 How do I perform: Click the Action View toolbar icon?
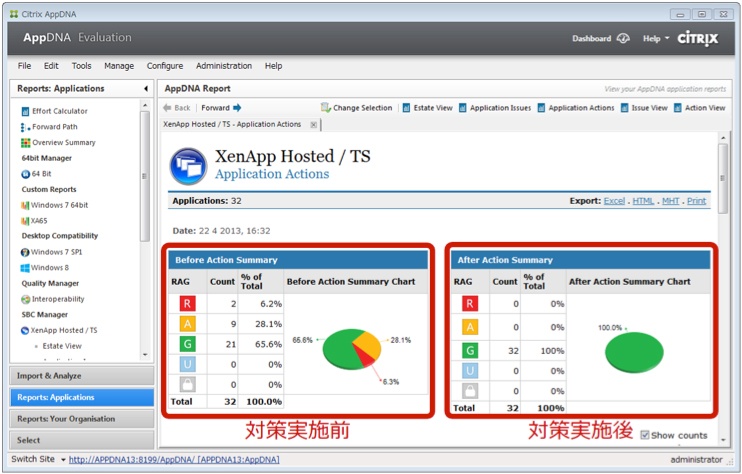(x=678, y=108)
